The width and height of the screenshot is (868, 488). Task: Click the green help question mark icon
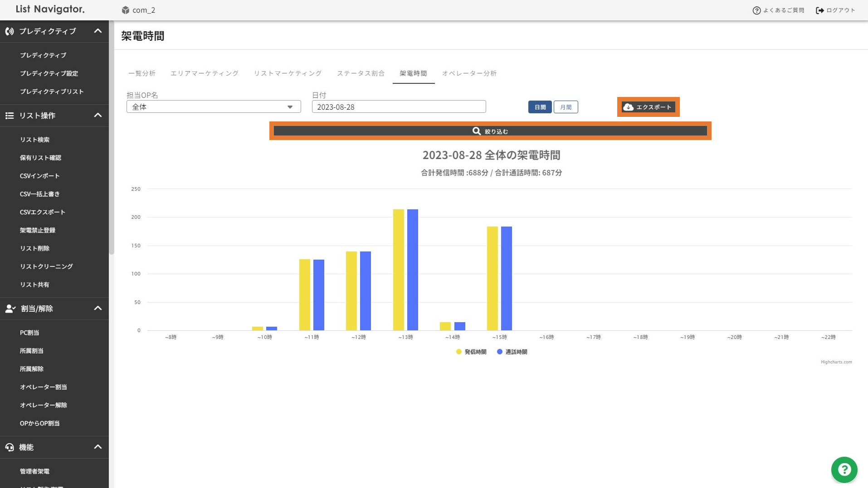[844, 469]
